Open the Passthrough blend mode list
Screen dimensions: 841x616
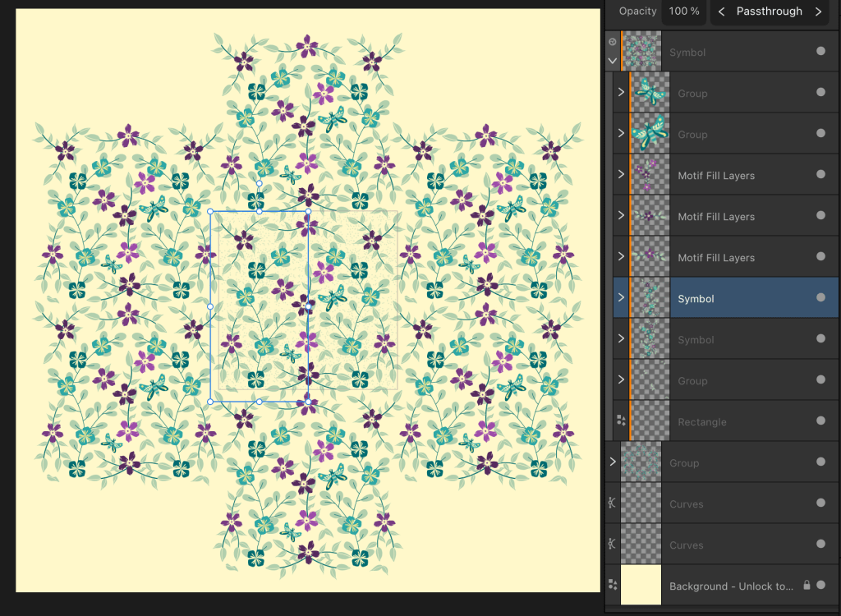tap(769, 11)
